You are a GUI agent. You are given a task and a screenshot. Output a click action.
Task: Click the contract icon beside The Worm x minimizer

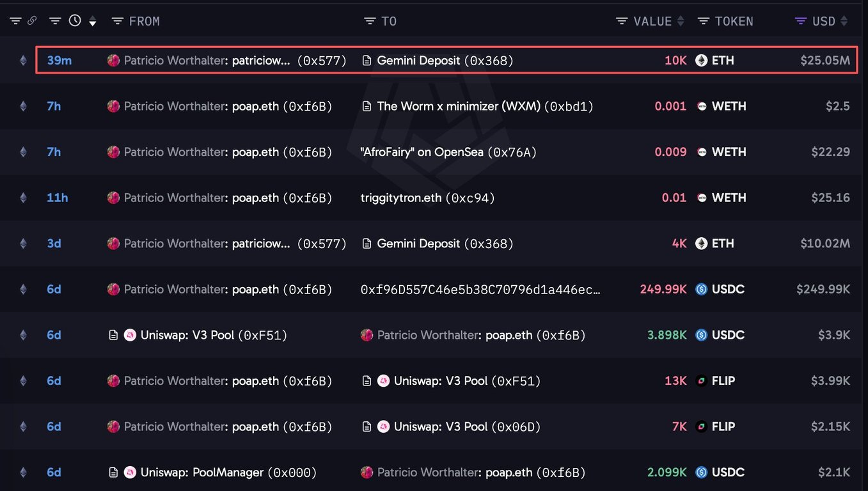(x=367, y=106)
